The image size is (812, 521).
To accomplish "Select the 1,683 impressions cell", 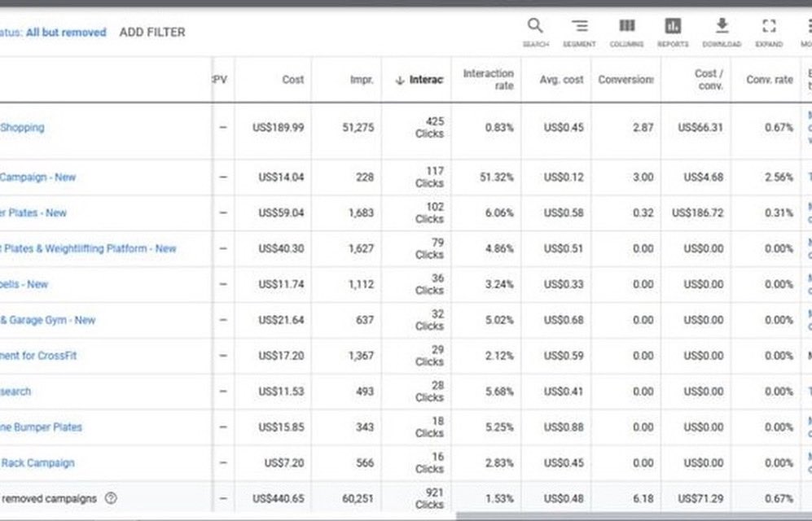I will coord(361,212).
